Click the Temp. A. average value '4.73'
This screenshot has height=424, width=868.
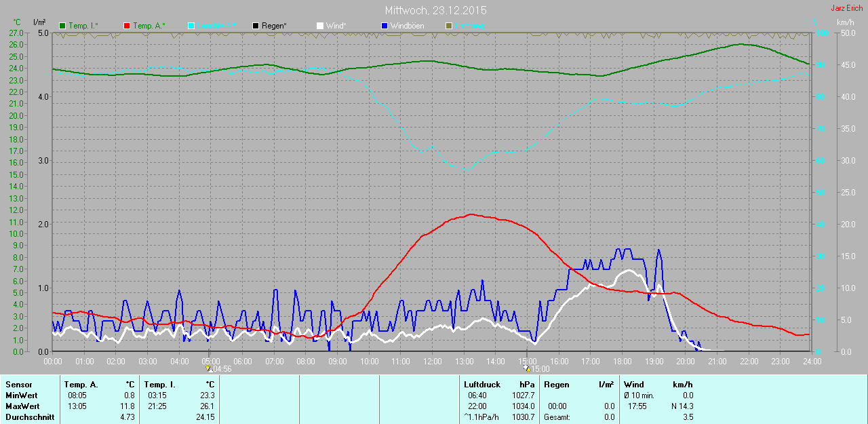[x=127, y=417]
